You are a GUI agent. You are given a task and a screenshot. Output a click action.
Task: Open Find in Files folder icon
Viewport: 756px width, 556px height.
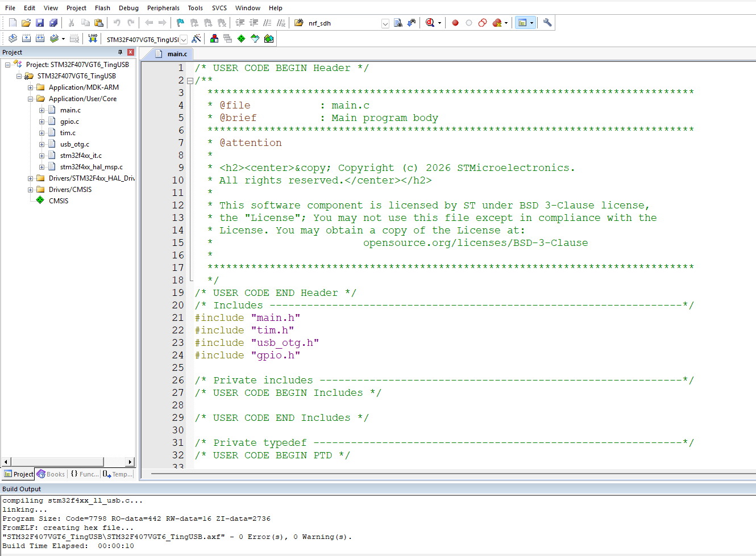[299, 23]
